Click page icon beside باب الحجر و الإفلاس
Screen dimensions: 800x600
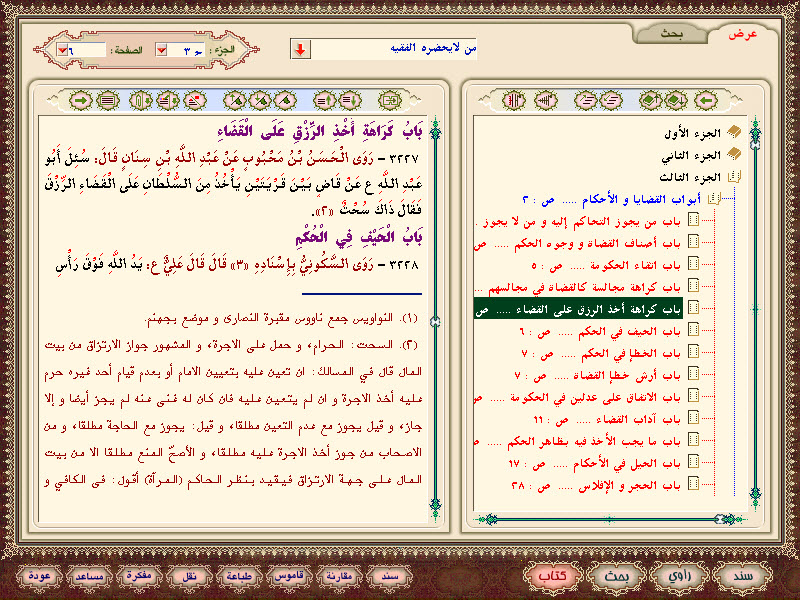pyautogui.click(x=693, y=483)
